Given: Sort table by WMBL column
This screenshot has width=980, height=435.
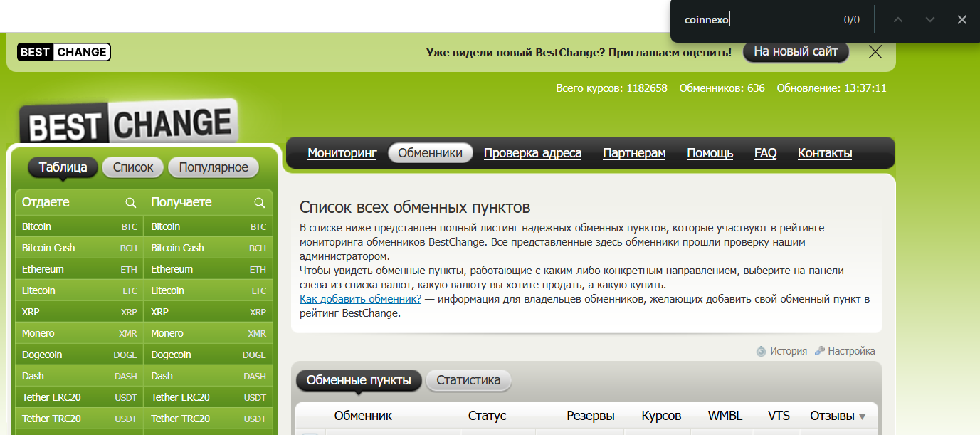Looking at the screenshot, I should 726,416.
